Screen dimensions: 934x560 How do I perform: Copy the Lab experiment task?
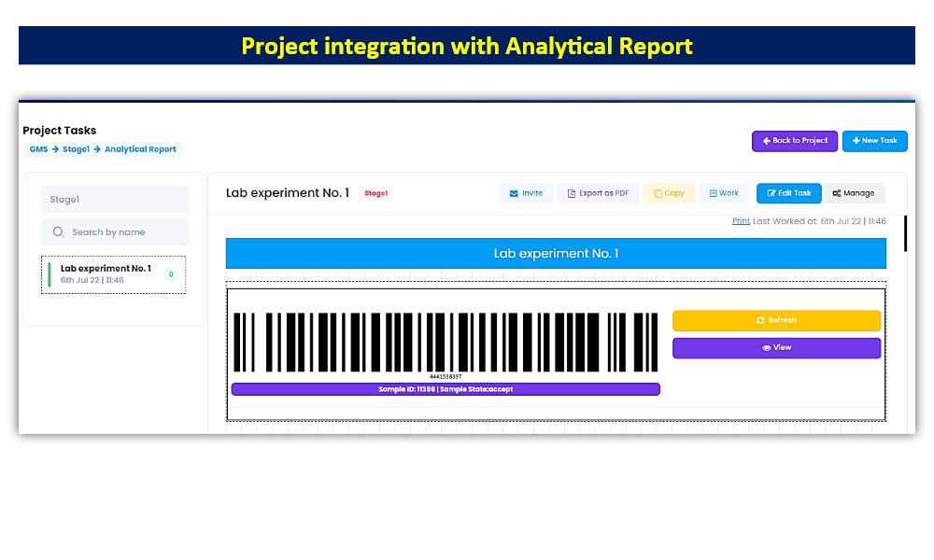(669, 193)
